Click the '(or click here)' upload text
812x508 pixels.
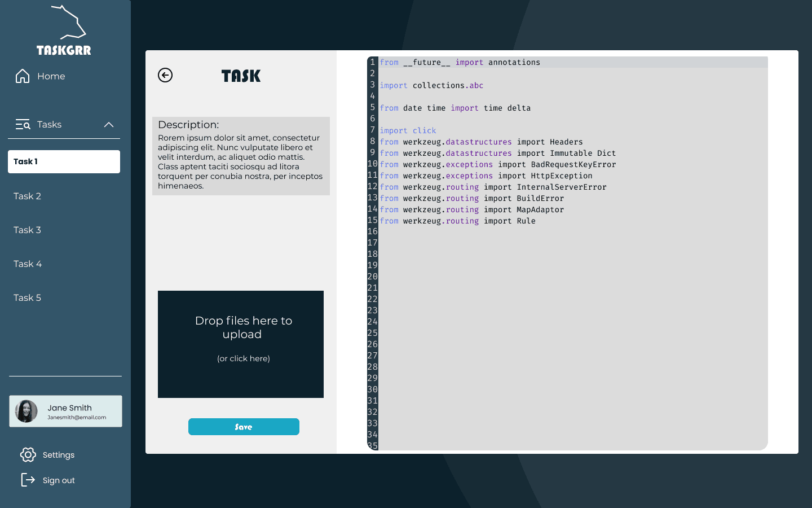click(244, 358)
